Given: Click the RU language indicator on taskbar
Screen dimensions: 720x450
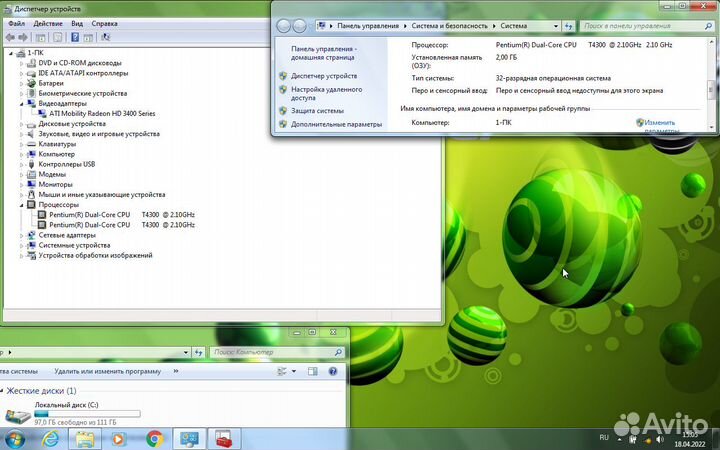Looking at the screenshot, I should 604,438.
